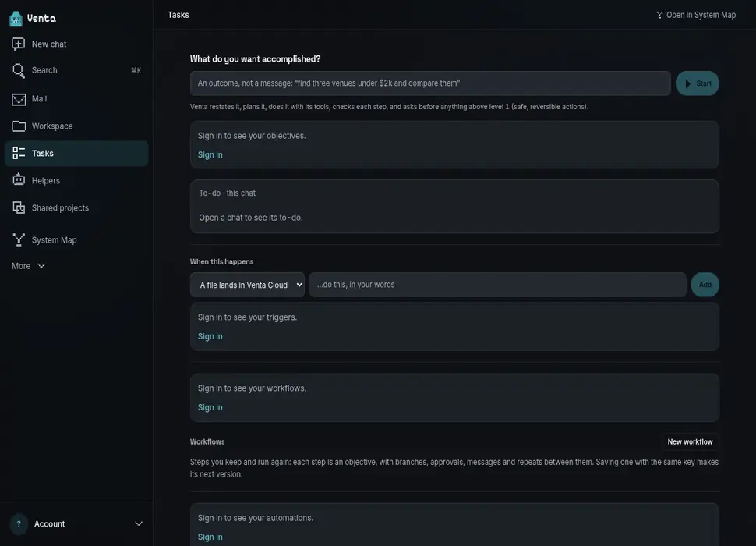This screenshot has height=546, width=756.
Task: Click the Mail envelope icon
Action: [x=19, y=99]
